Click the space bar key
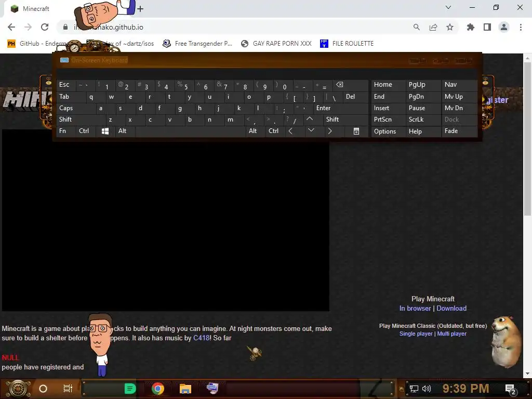The width and height of the screenshot is (532, 399). tap(190, 131)
